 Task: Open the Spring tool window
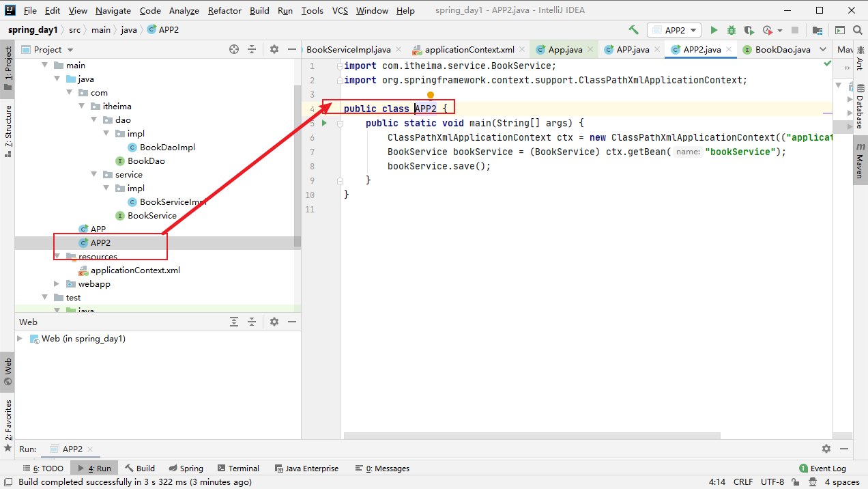pos(185,469)
